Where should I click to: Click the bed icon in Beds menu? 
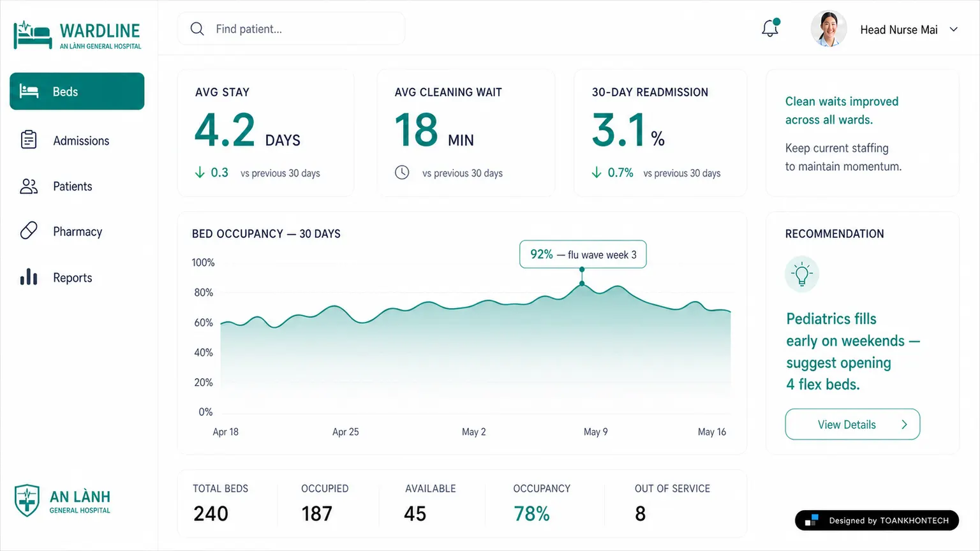29,91
